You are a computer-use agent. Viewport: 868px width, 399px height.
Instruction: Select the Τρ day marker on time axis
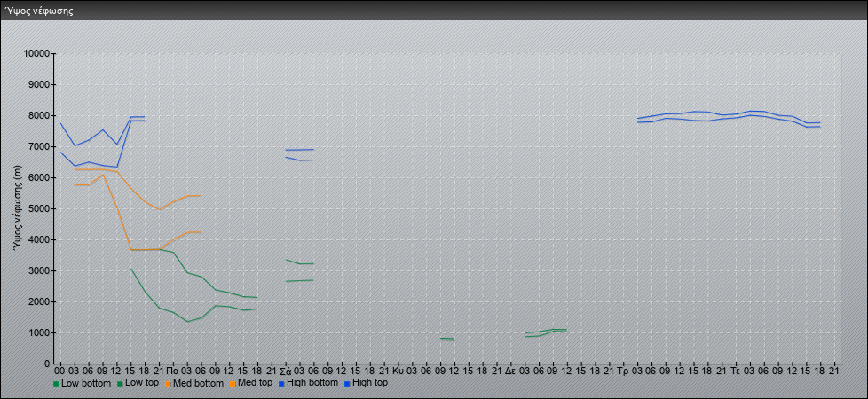[x=623, y=370]
